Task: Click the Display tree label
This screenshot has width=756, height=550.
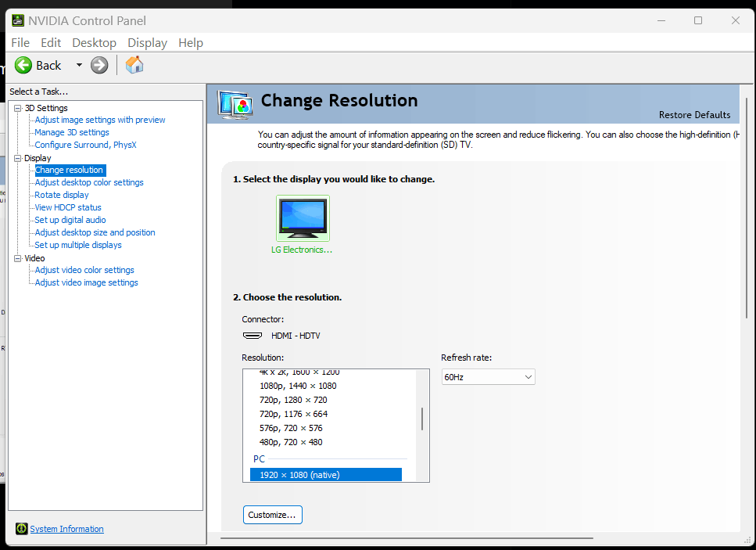Action: (38, 158)
